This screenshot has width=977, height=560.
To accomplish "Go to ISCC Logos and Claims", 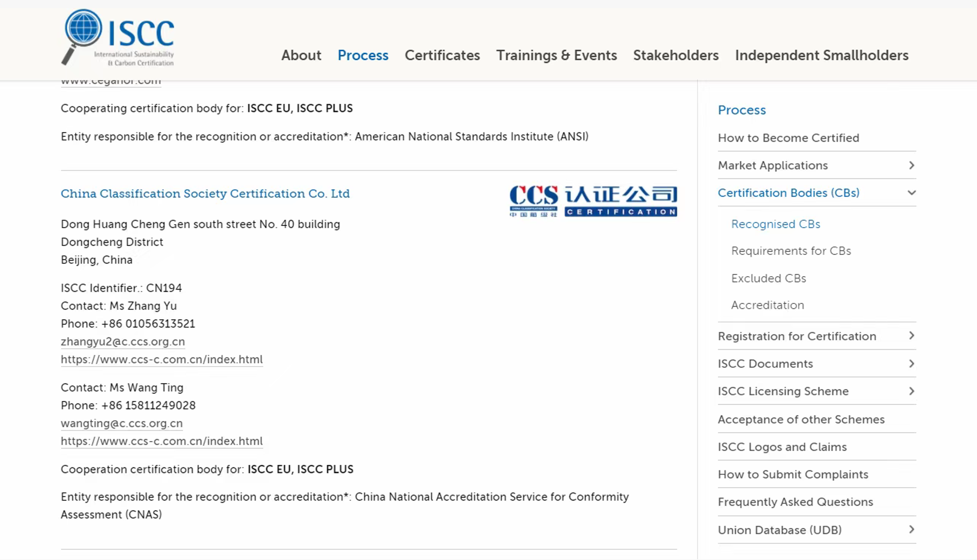I will [782, 447].
